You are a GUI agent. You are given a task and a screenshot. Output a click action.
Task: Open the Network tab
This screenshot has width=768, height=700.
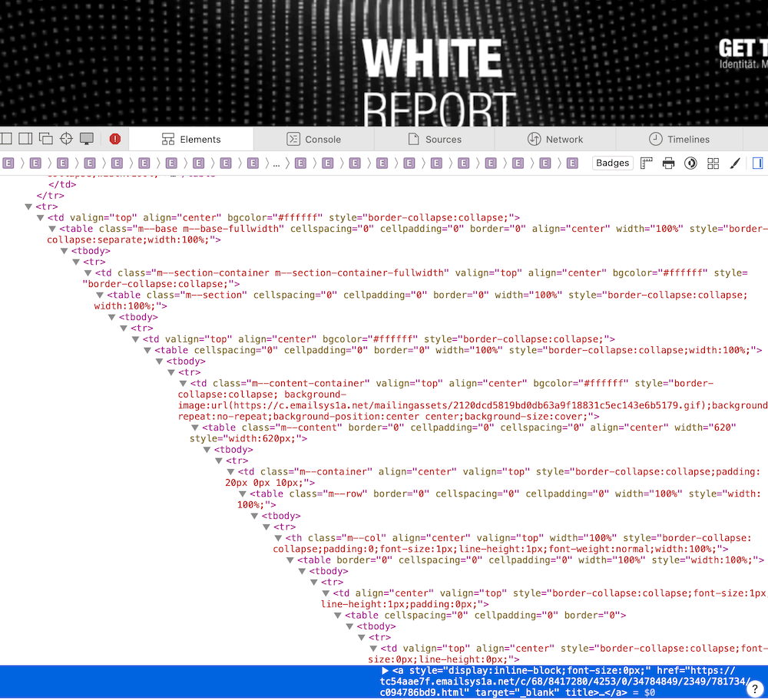pyautogui.click(x=555, y=139)
